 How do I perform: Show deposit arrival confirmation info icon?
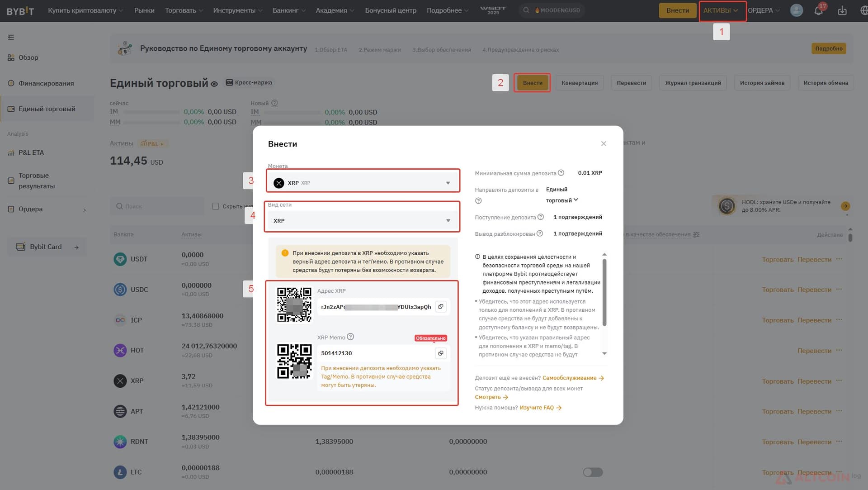(541, 217)
